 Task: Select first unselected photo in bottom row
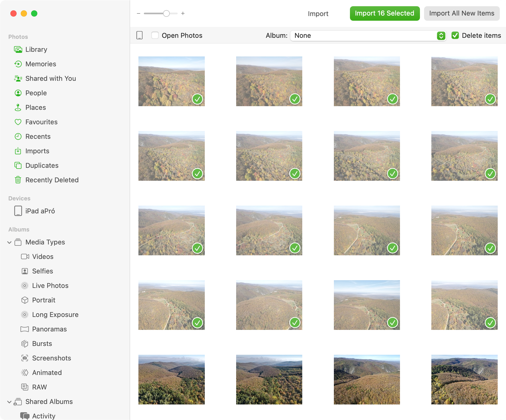[172, 380]
